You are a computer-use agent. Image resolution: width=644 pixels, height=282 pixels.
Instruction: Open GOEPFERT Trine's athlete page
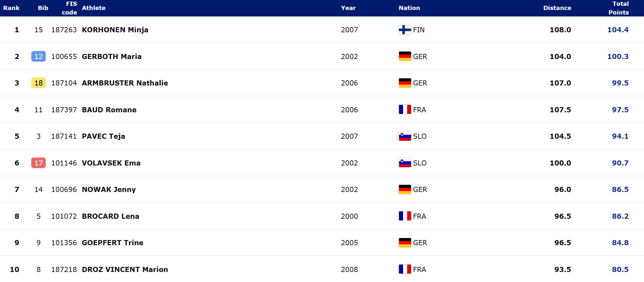112,243
